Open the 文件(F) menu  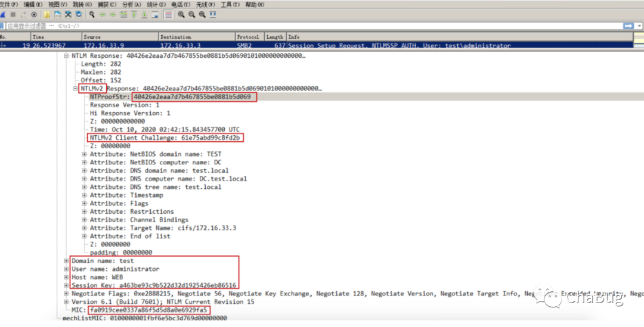(x=8, y=5)
